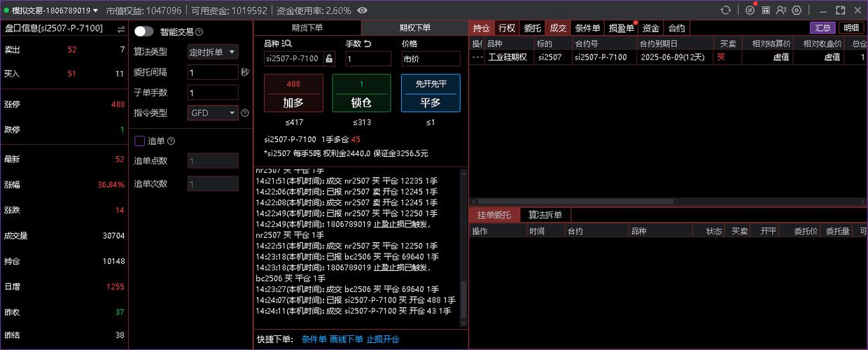Switch to 条件单 tab in right panel
Image resolution: width=868 pixels, height=350 pixels.
[587, 28]
